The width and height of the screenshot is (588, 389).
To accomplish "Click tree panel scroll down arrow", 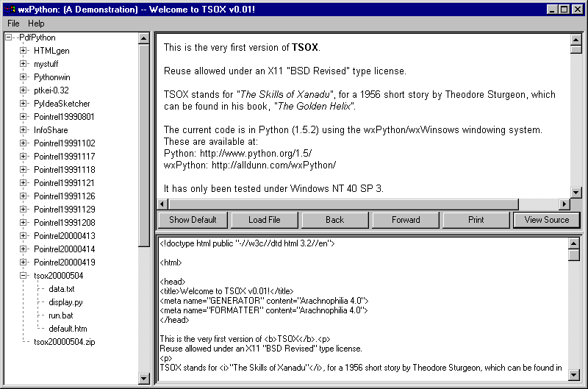I will point(144,378).
